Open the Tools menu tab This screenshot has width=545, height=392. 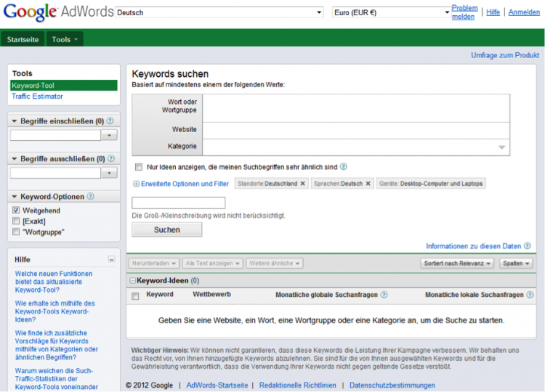[x=65, y=39]
